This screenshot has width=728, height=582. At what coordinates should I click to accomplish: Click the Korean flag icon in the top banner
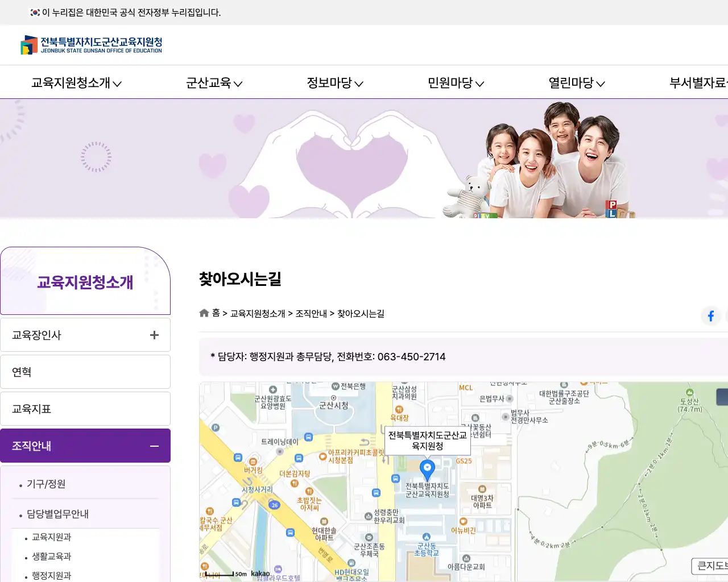[x=33, y=12]
